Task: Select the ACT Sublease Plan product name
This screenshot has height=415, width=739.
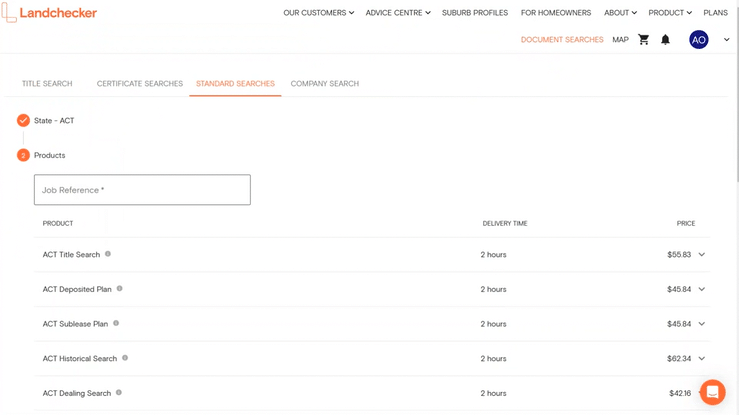Action: click(x=75, y=324)
